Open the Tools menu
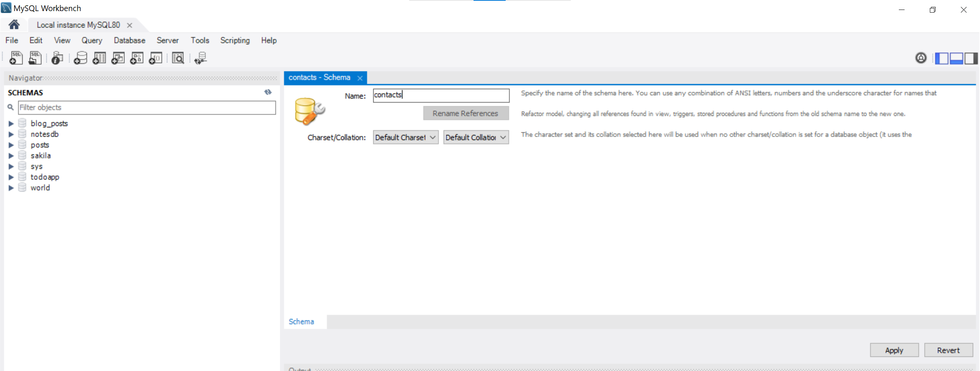Viewport: 980px width, 371px height. pos(200,40)
